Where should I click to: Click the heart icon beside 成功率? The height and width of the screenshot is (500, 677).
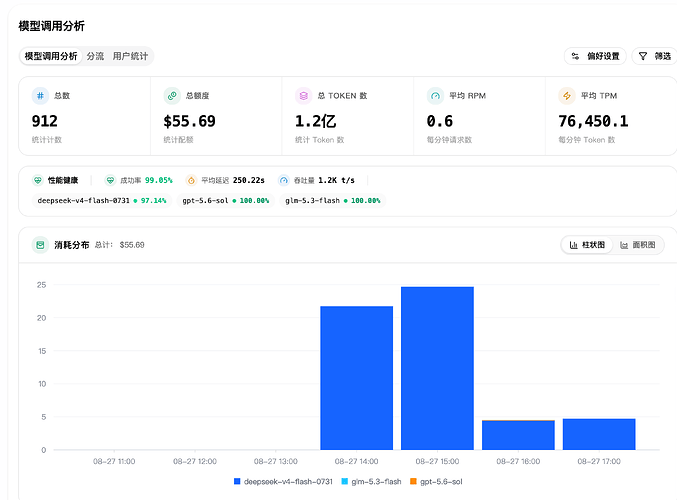pyautogui.click(x=111, y=180)
